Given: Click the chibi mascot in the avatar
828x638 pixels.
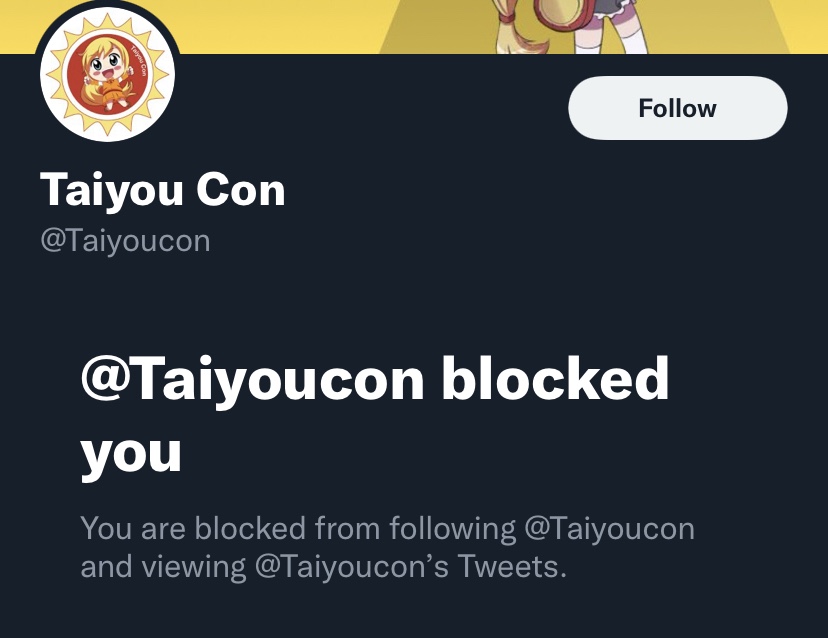Looking at the screenshot, I should (107, 74).
